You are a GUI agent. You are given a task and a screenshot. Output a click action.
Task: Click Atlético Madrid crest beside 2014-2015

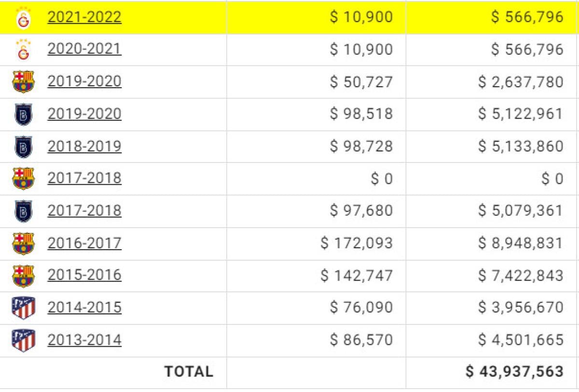[x=23, y=308]
